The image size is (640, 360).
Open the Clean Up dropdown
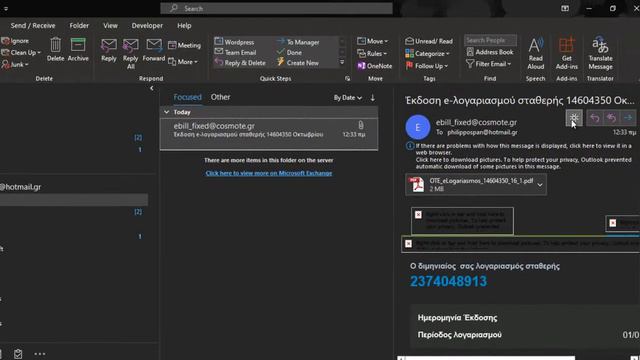[21, 53]
